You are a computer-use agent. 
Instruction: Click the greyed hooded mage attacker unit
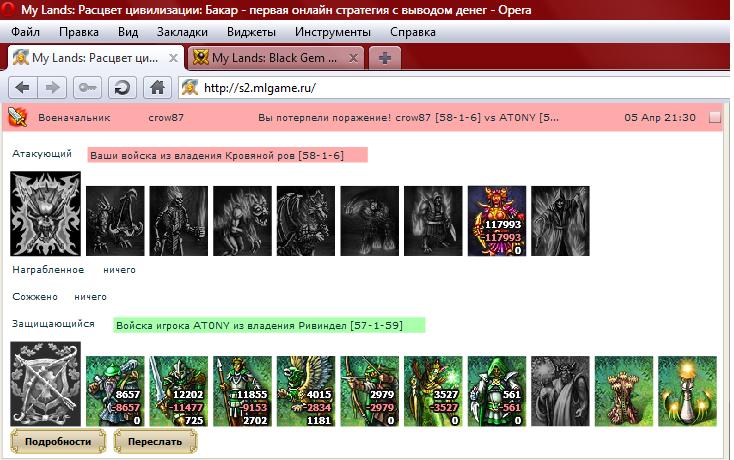point(560,221)
